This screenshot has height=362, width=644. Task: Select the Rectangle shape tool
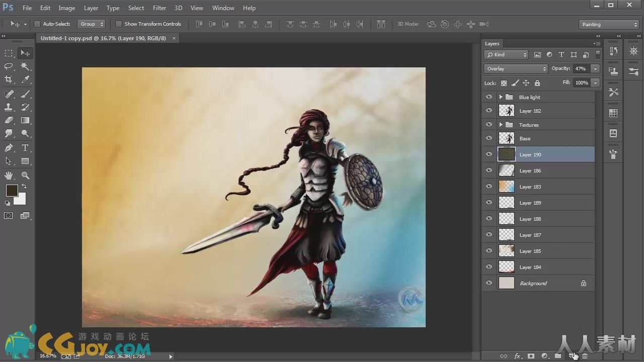(x=25, y=161)
